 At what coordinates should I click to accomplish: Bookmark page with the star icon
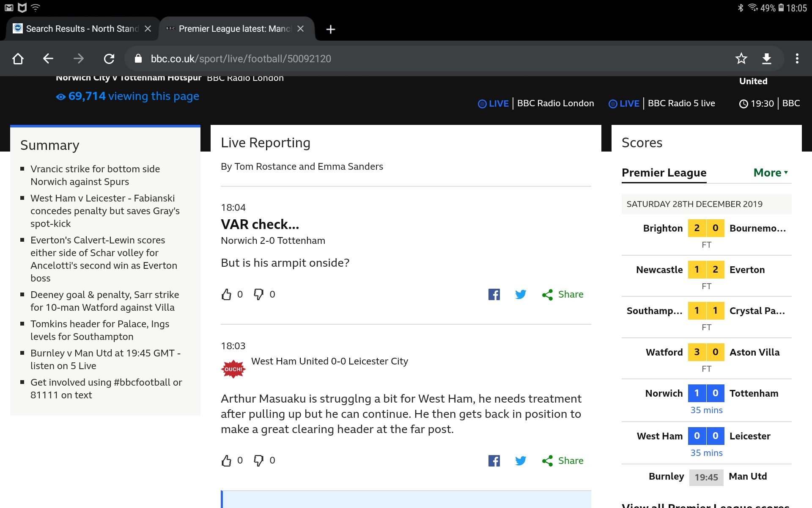point(741,58)
